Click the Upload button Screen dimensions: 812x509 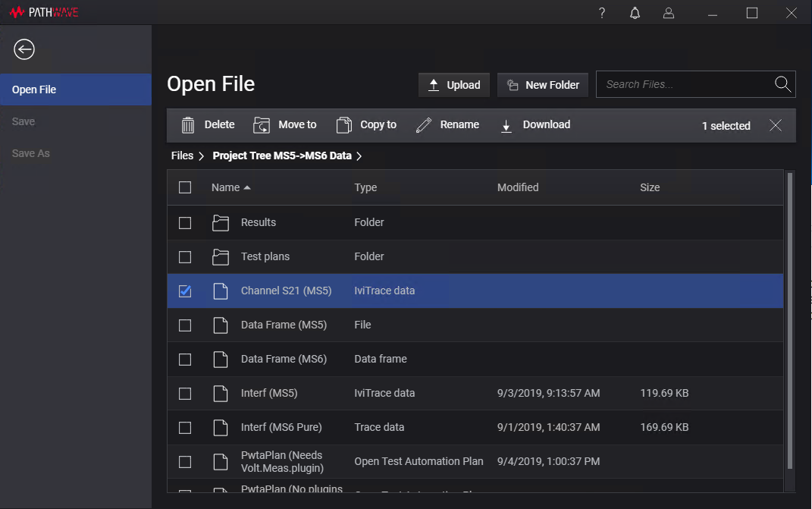tap(454, 85)
